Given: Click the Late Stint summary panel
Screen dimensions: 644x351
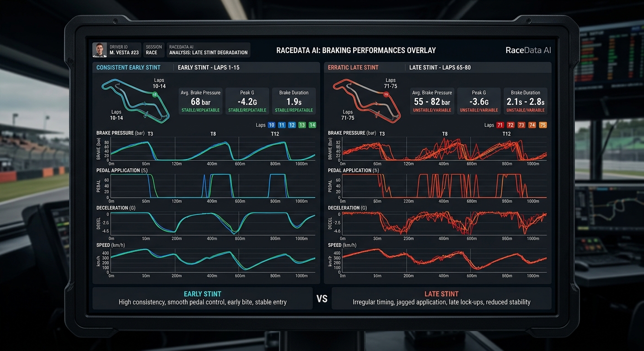Looking at the screenshot, I should [441, 298].
